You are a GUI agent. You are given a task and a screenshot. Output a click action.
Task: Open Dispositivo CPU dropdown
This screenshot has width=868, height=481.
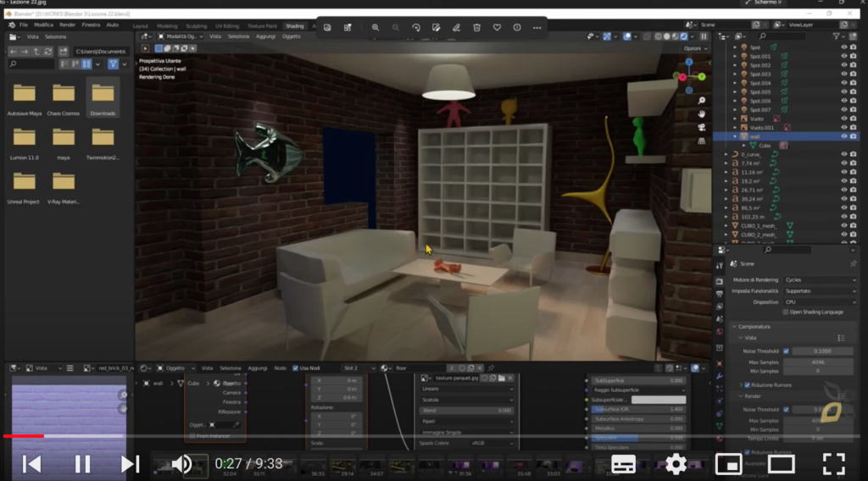[820, 302]
